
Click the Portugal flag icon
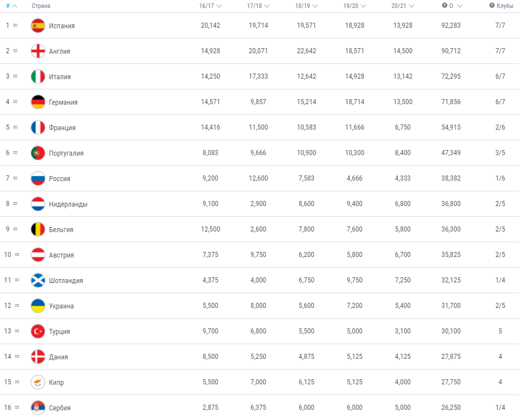(38, 153)
